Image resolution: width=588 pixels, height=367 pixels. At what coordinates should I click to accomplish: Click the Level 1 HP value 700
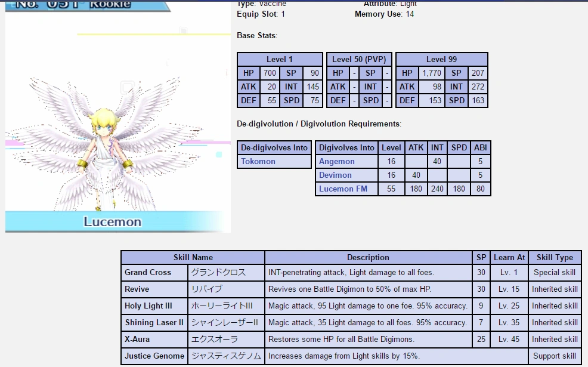coord(270,73)
